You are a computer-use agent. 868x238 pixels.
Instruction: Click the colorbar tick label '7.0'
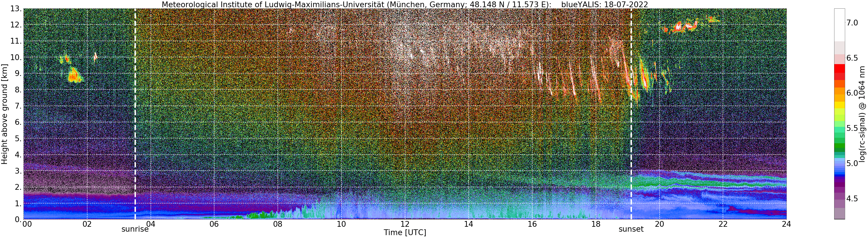852,23
